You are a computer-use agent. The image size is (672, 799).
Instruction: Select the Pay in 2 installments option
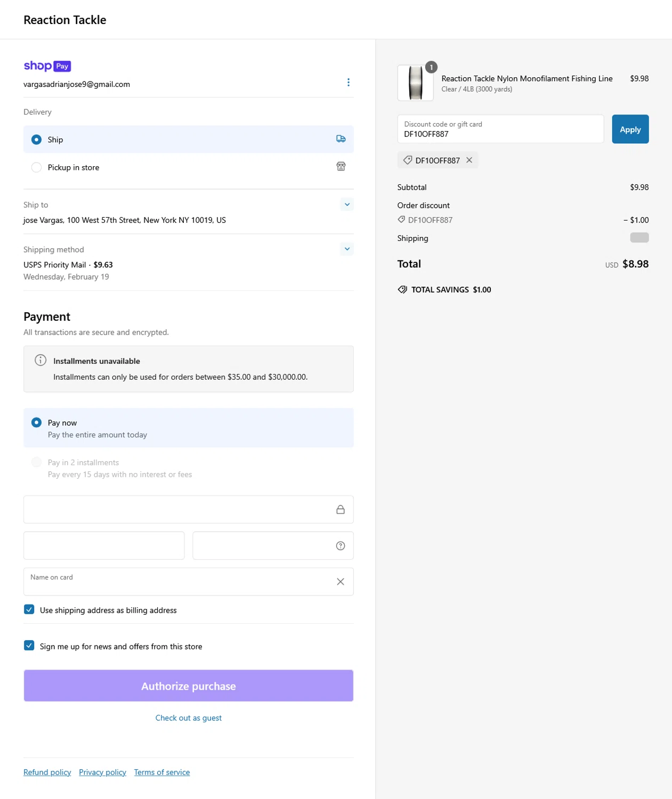click(189, 468)
